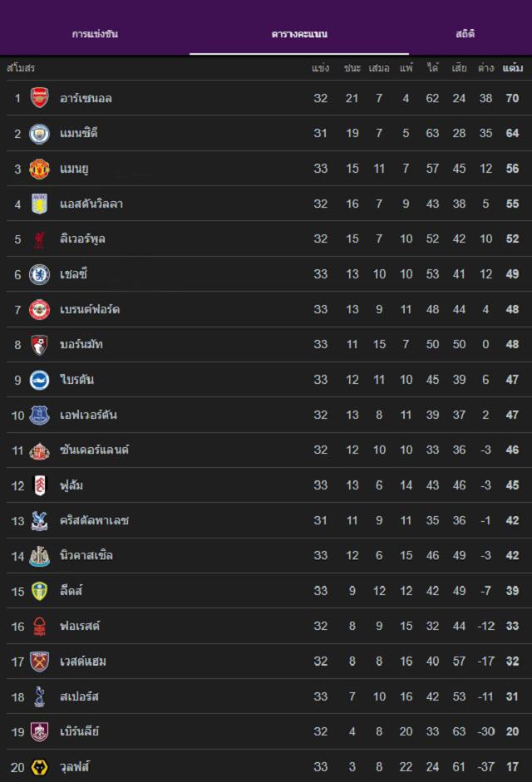Click the Chelsea crest icon
Image resolution: width=532 pixels, height=782 pixels.
click(39, 274)
